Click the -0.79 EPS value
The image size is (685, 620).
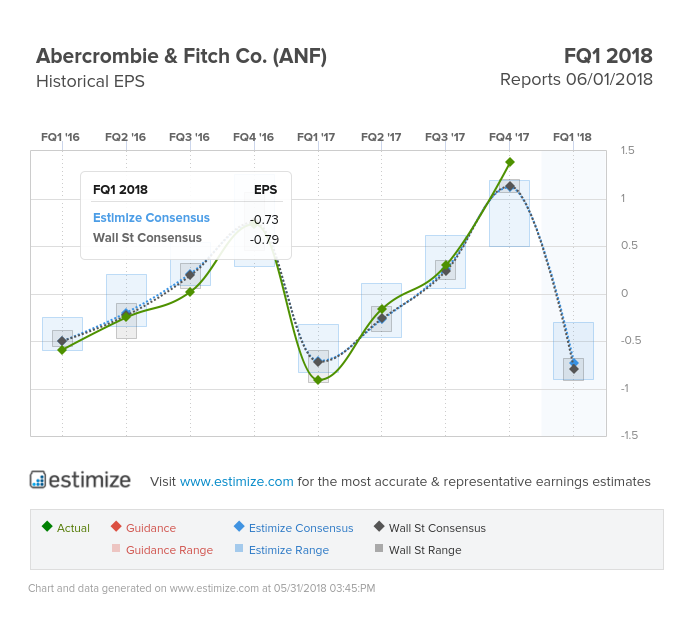pos(264,239)
